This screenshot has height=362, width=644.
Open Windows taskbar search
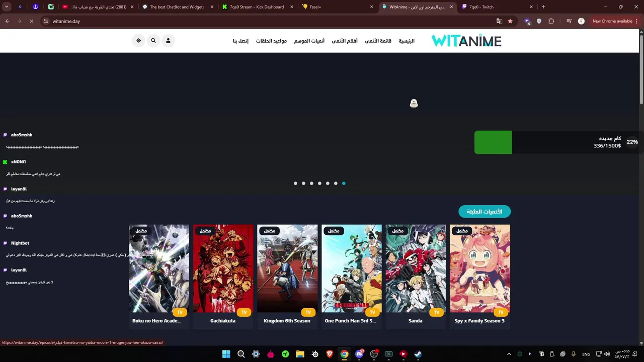click(x=241, y=354)
